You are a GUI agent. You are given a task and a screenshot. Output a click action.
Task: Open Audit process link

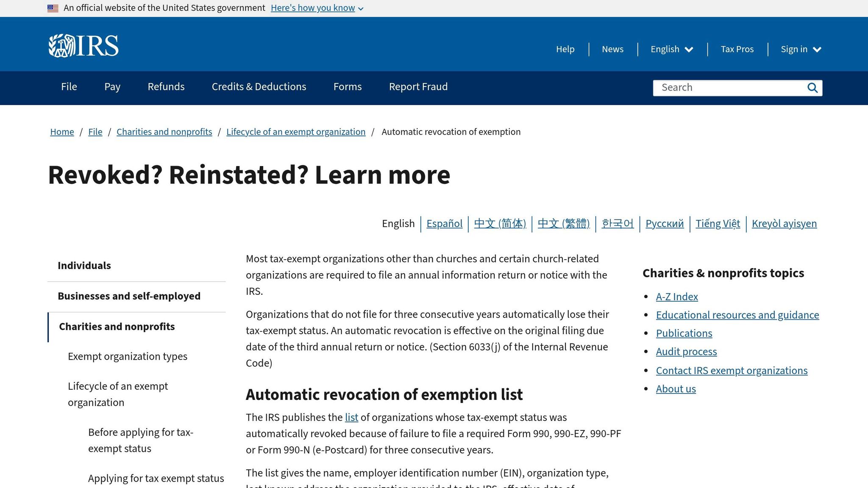(x=687, y=352)
